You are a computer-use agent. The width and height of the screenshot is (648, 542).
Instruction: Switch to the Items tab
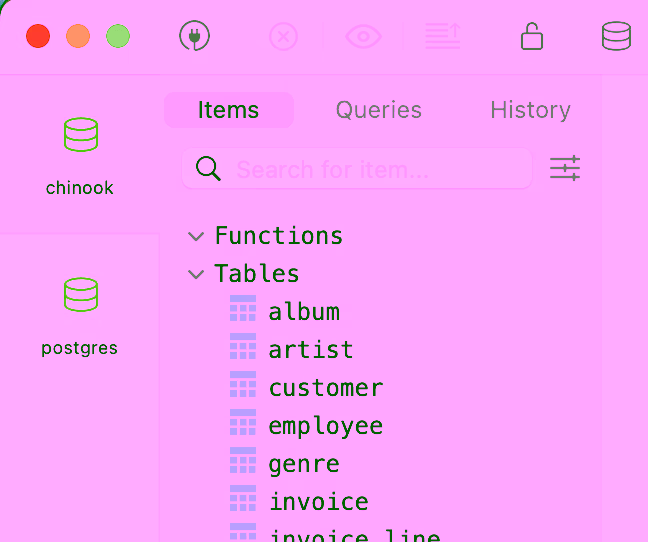point(228,110)
